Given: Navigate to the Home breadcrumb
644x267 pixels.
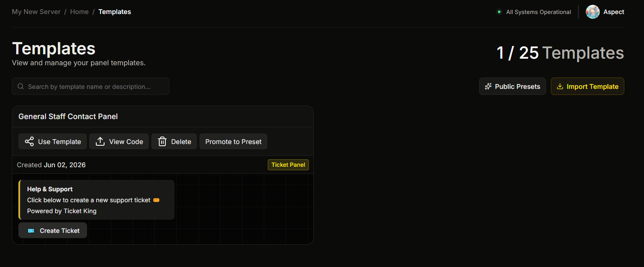Looking at the screenshot, I should click(79, 12).
